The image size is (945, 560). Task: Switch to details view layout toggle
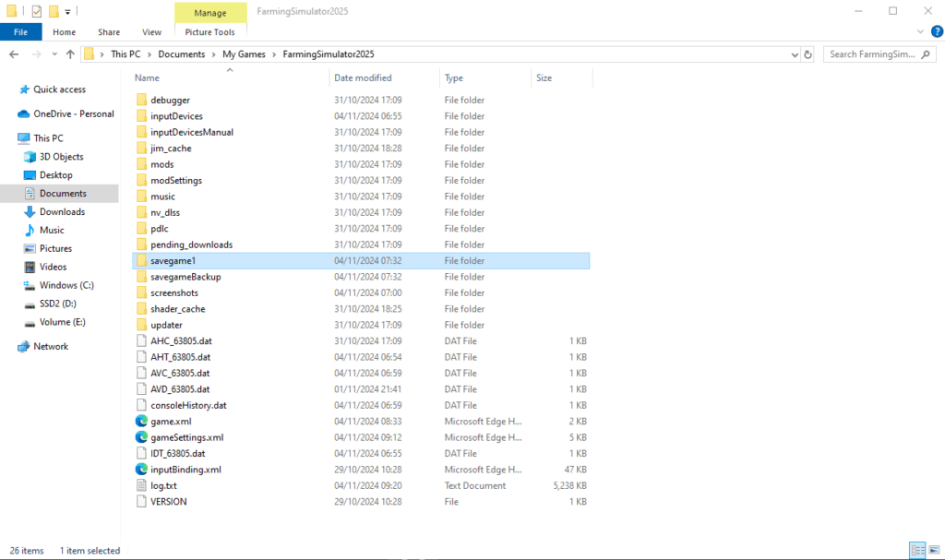click(x=916, y=550)
